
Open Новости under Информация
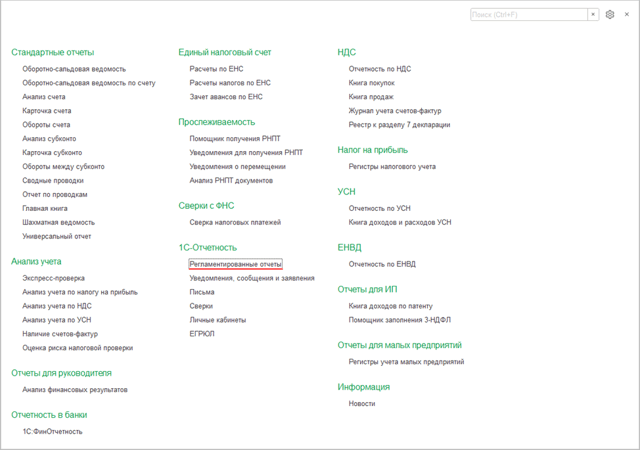tap(362, 403)
